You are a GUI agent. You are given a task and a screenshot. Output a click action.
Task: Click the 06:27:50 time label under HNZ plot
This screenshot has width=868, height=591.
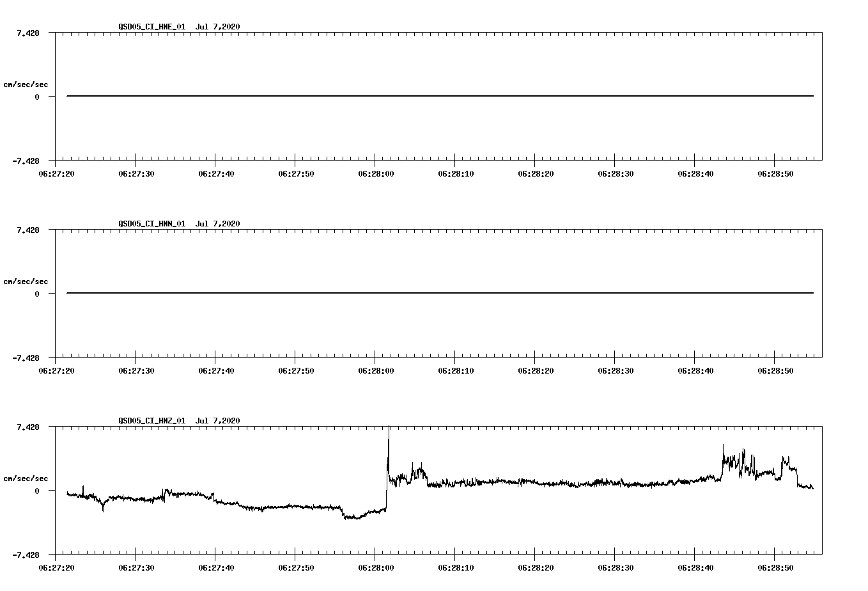295,568
